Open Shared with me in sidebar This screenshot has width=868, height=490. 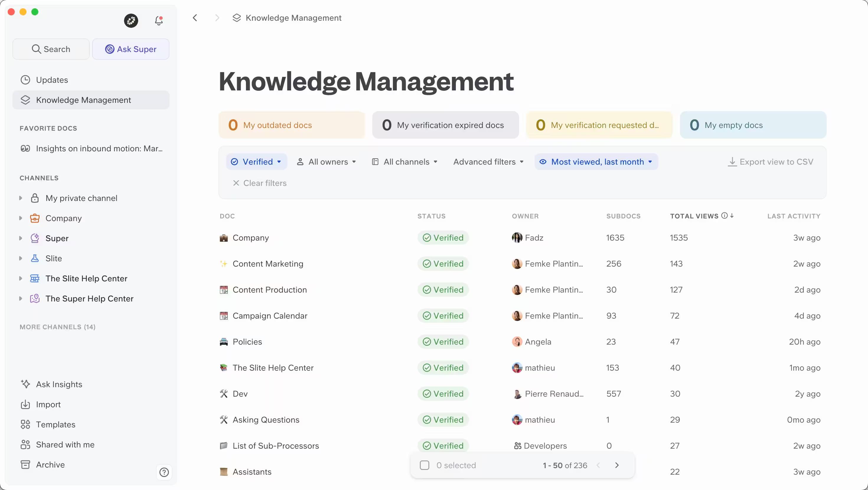point(91,444)
